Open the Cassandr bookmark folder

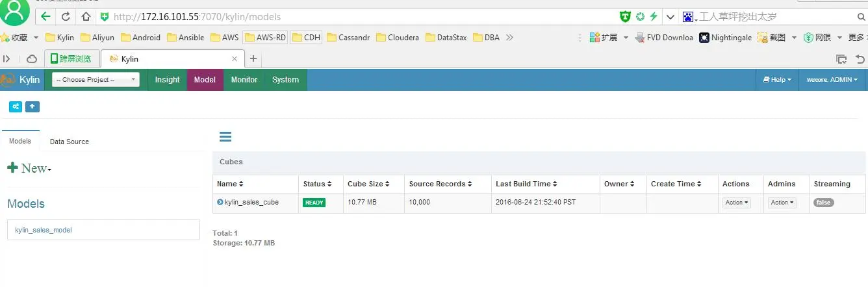pos(348,37)
